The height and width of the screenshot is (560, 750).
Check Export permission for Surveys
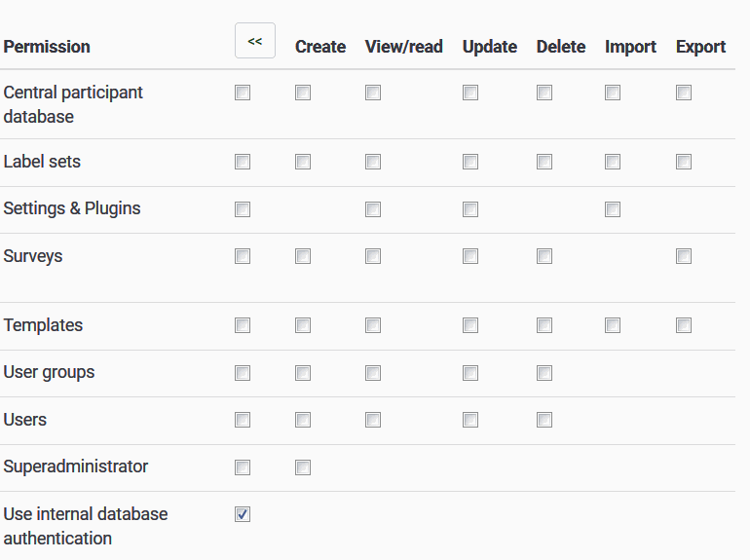(x=684, y=256)
